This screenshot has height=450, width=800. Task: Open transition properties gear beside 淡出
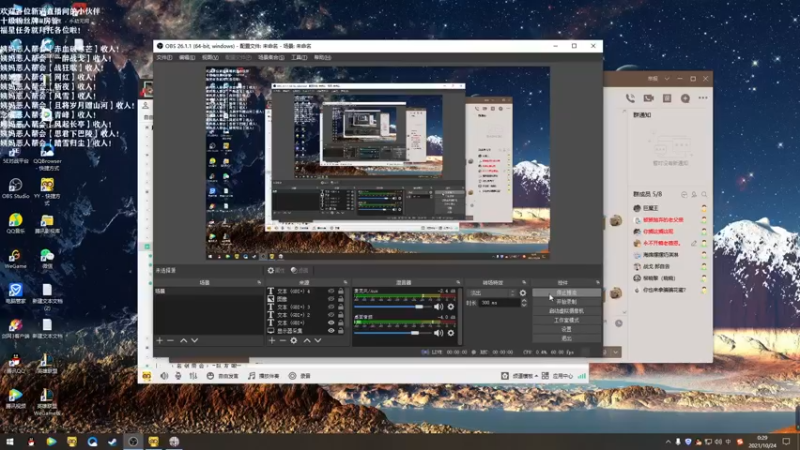[522, 293]
